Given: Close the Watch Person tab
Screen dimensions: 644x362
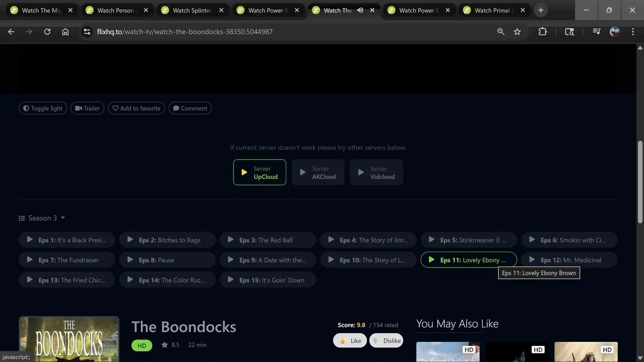Looking at the screenshot, I should click(145, 10).
